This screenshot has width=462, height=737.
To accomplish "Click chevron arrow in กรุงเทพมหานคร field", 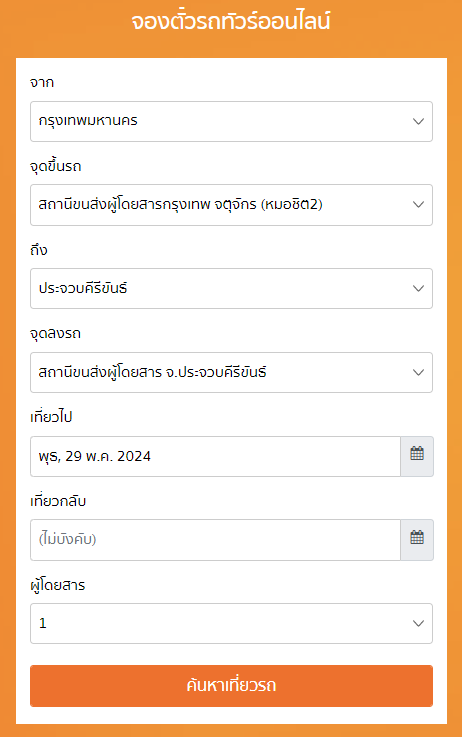I will pyautogui.click(x=418, y=121).
